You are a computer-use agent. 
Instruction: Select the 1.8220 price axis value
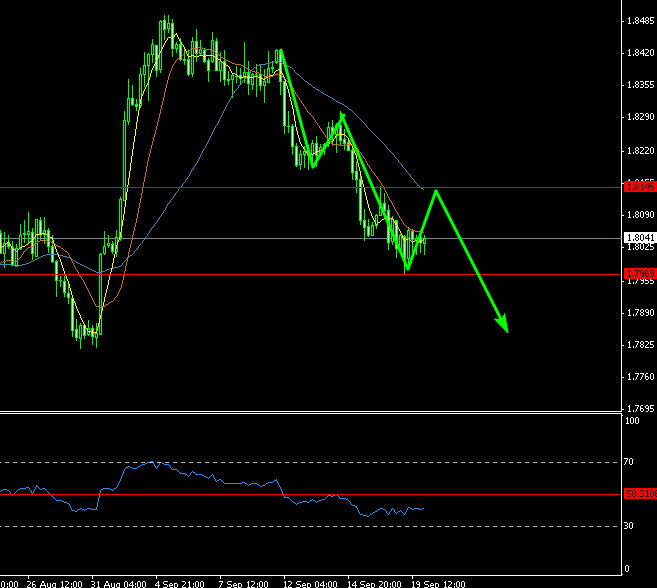coord(640,150)
